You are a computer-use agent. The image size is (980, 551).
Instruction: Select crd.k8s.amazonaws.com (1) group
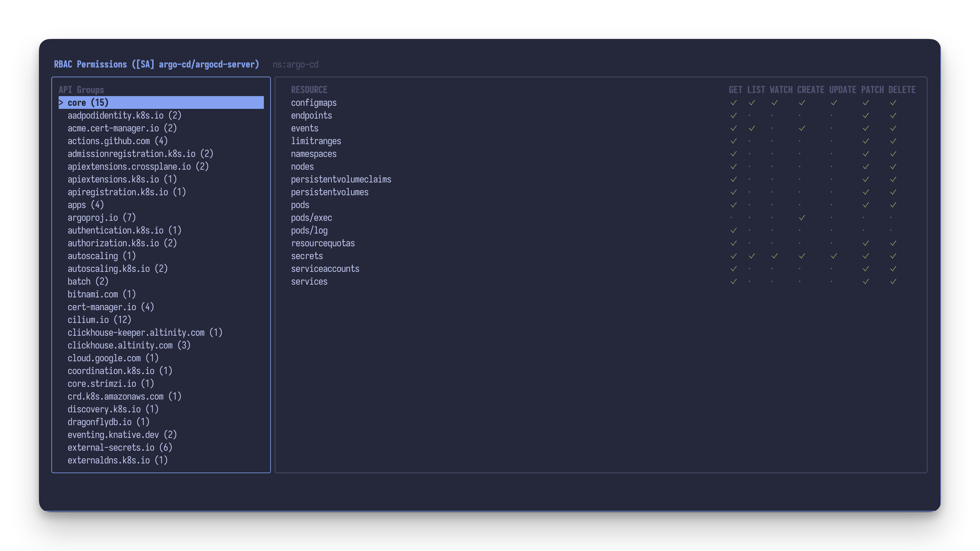coord(124,396)
